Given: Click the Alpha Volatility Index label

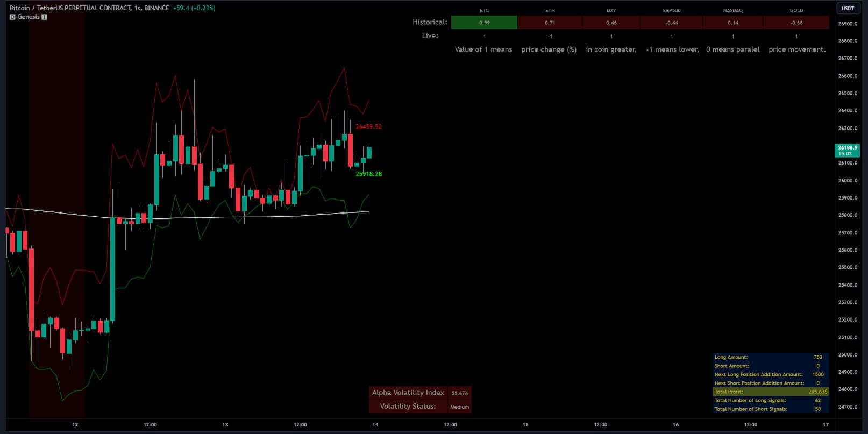Looking at the screenshot, I should click(x=408, y=393).
